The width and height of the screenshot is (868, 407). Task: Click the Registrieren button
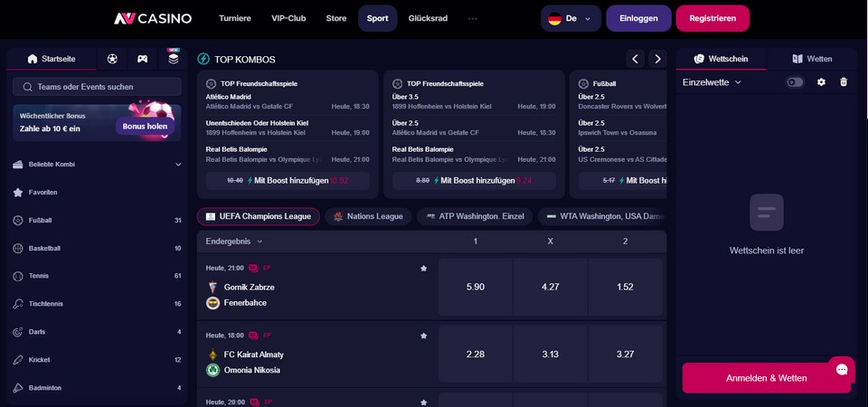coord(712,18)
